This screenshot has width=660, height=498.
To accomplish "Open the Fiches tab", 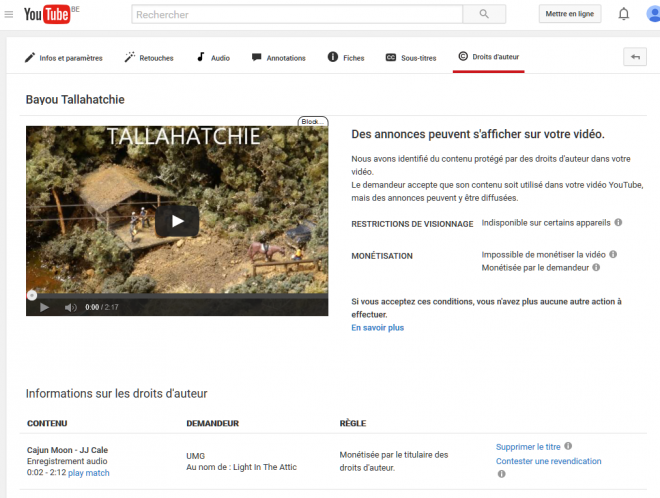I will click(346, 57).
